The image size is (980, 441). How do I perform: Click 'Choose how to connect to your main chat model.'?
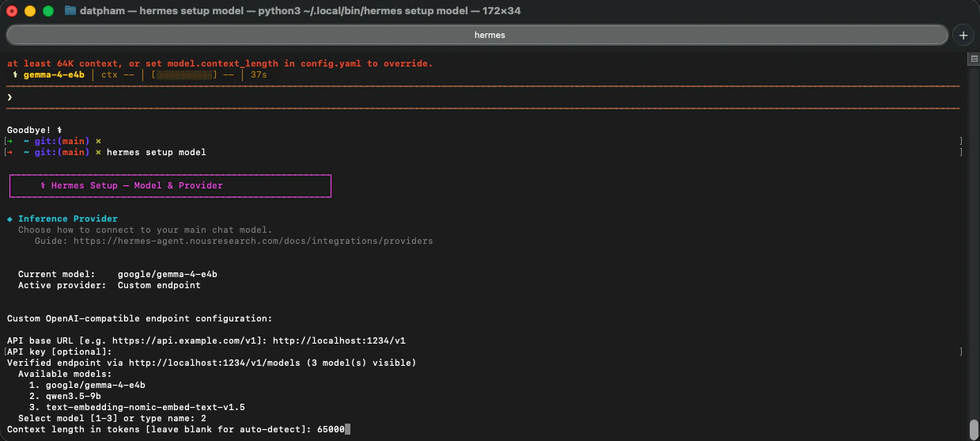point(145,230)
